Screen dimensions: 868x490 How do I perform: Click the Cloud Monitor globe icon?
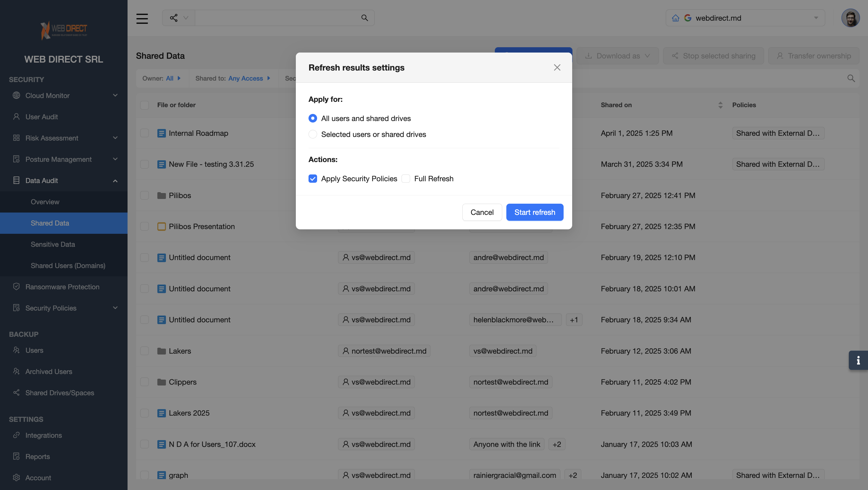(x=16, y=95)
